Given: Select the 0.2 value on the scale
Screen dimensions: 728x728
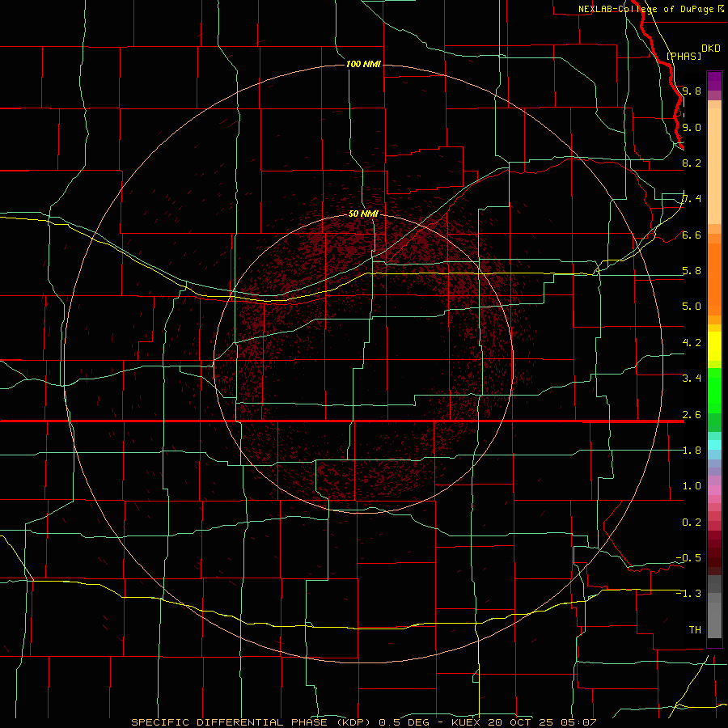Looking at the screenshot, I should tap(692, 523).
